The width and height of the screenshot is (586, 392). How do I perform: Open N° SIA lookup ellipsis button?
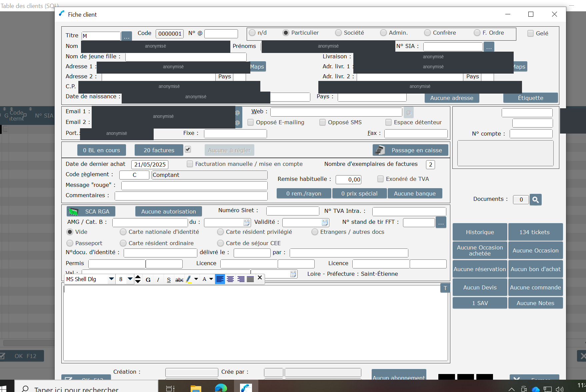[x=489, y=47]
